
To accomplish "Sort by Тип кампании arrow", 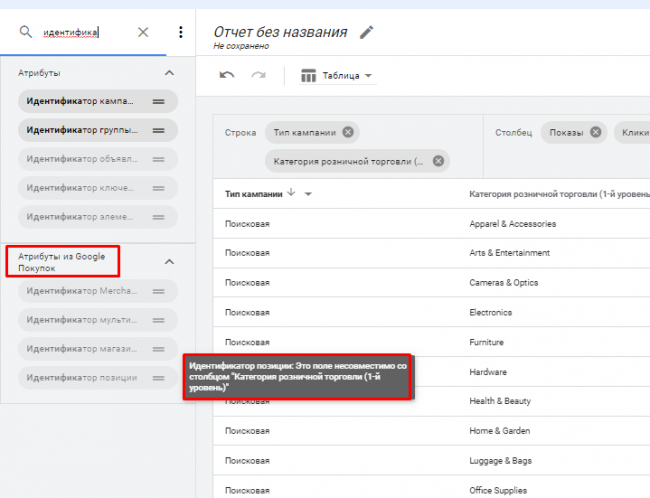I will (x=291, y=193).
